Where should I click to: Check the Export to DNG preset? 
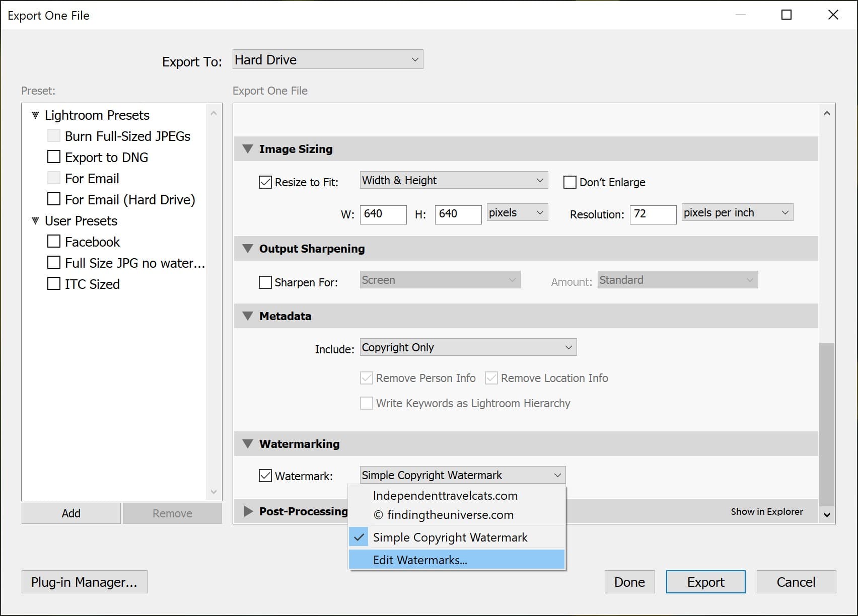point(54,157)
